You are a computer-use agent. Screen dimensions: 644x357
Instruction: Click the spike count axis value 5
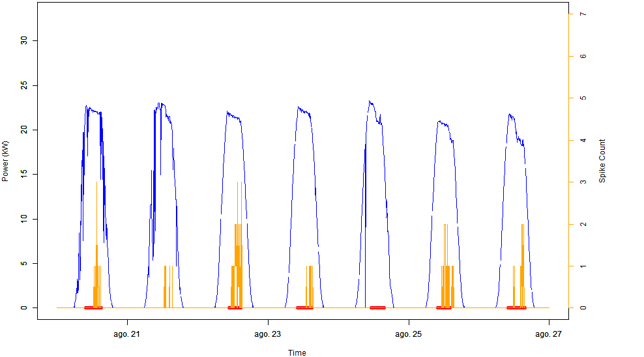coord(583,98)
